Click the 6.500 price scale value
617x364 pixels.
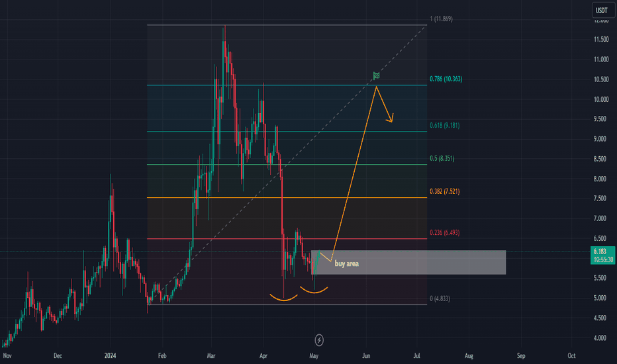601,238
